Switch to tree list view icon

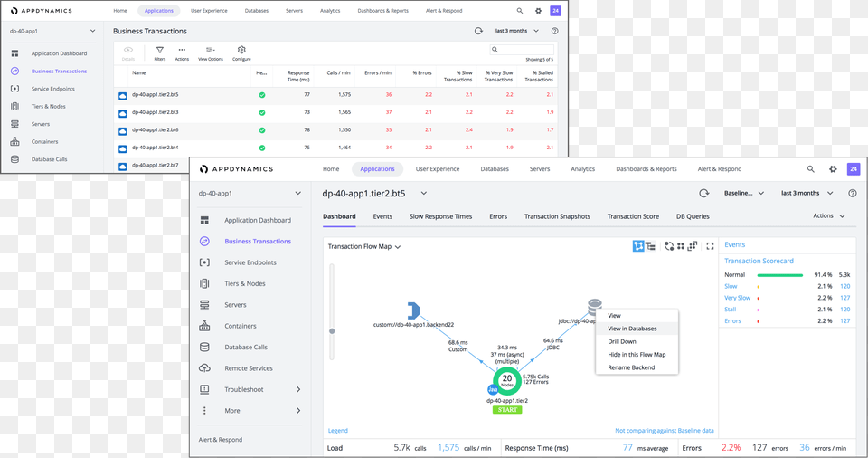click(x=650, y=245)
